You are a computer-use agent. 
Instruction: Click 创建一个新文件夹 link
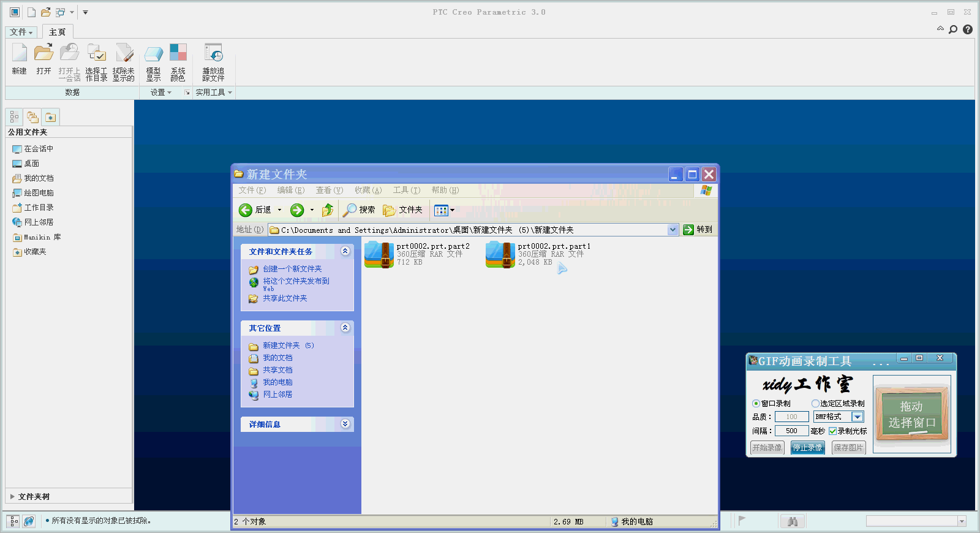click(x=292, y=269)
